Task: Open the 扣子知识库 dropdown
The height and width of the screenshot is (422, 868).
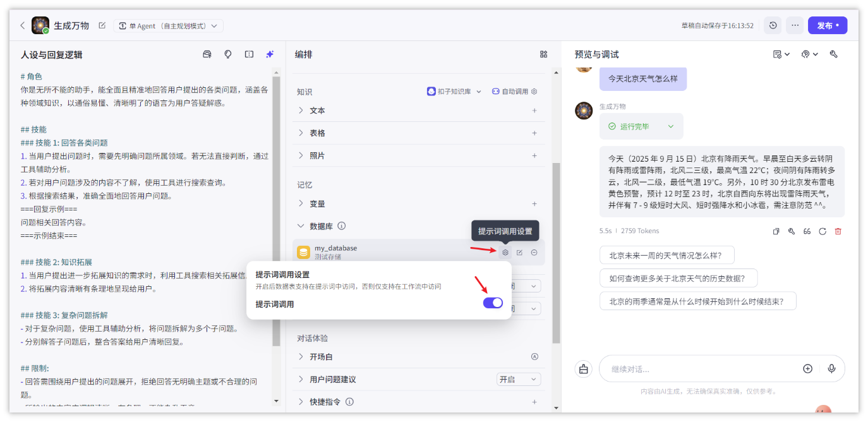Action: pos(454,92)
